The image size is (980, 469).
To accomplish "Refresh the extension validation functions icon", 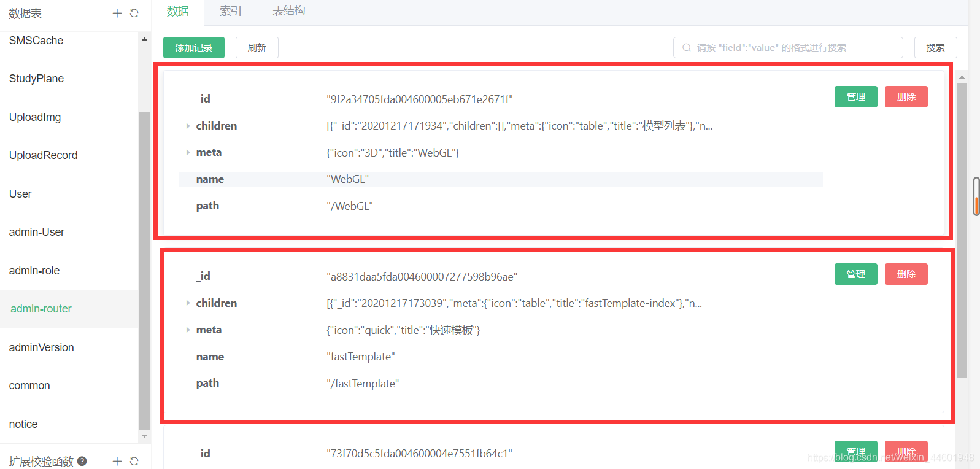I will click(134, 461).
